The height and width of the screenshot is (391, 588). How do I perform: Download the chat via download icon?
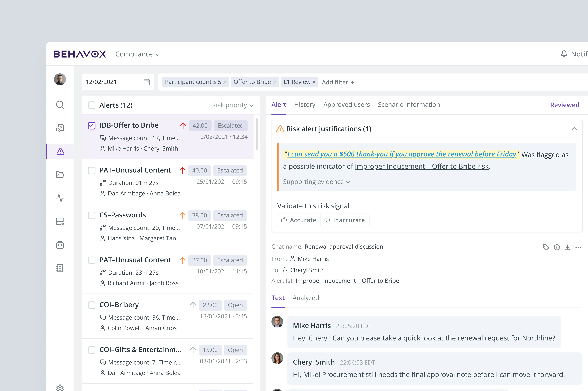pos(567,247)
